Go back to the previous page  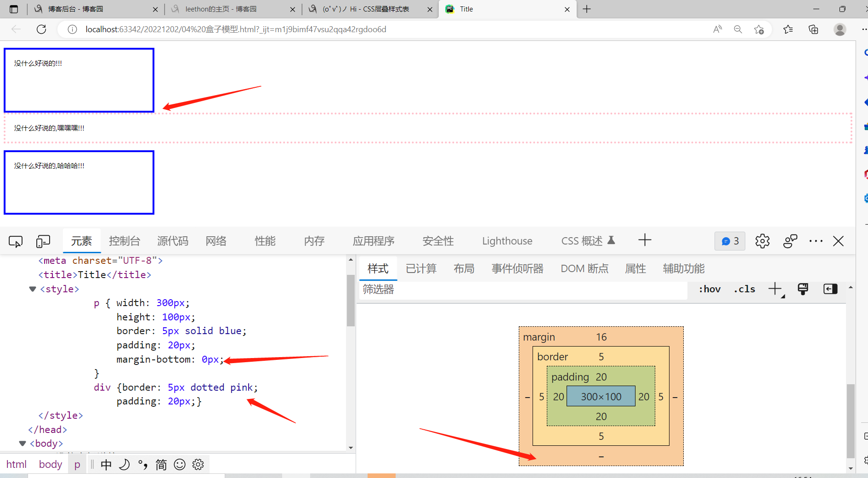[x=16, y=29]
